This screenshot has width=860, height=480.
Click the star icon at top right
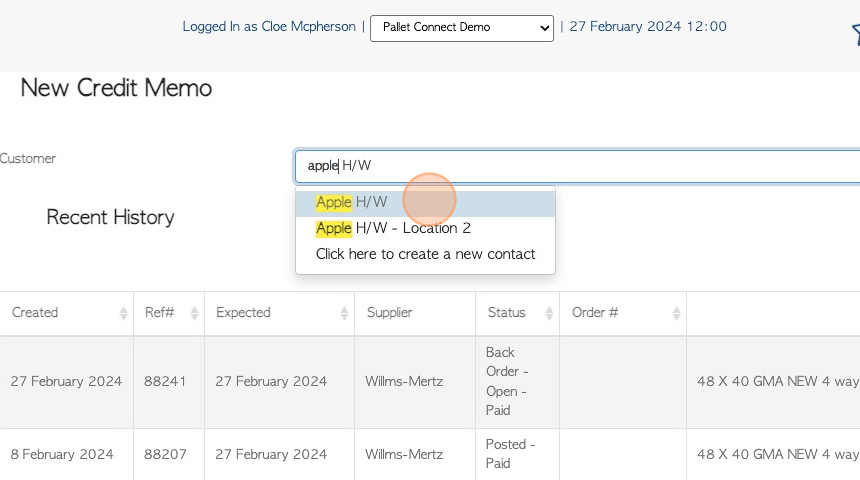(856, 34)
